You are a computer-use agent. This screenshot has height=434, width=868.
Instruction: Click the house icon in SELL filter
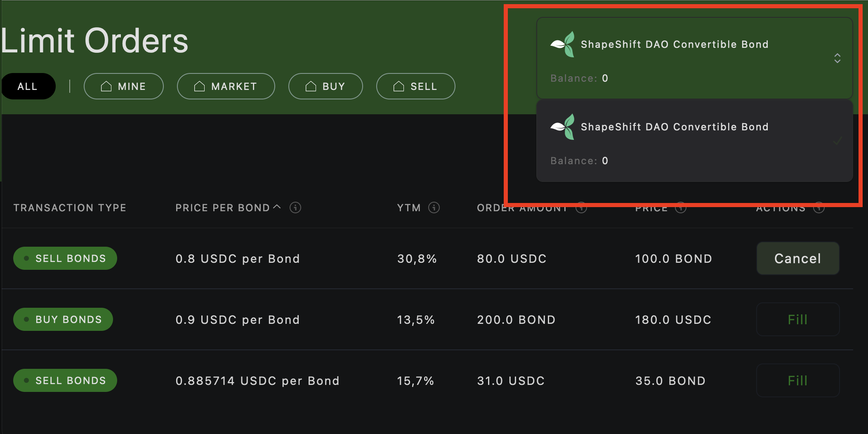click(399, 86)
